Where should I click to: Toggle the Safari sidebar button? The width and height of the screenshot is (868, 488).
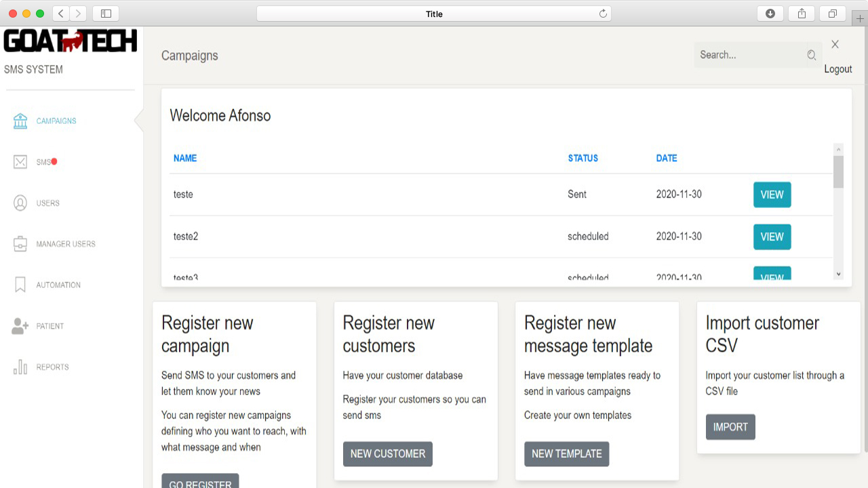[106, 14]
